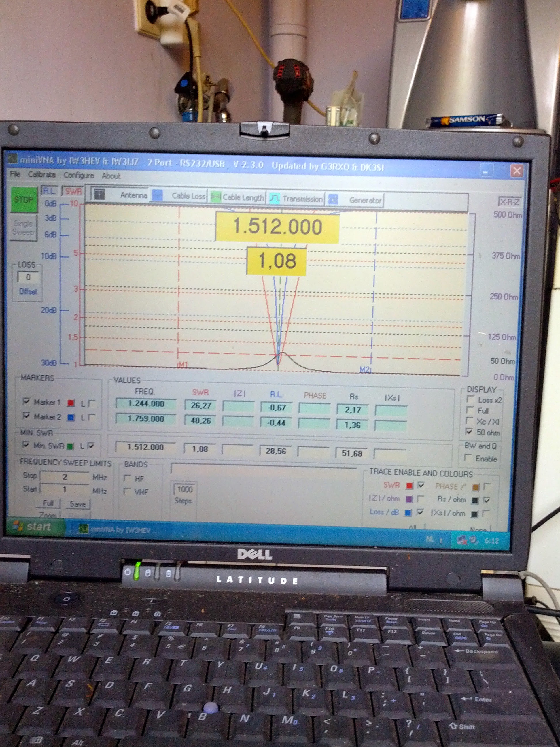Open the Configure menu

point(79,175)
